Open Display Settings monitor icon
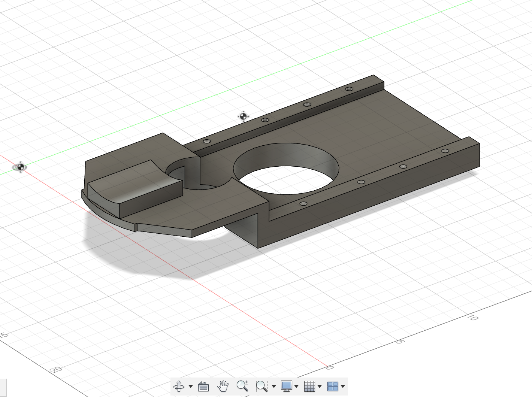The height and width of the screenshot is (397, 532). (x=287, y=386)
